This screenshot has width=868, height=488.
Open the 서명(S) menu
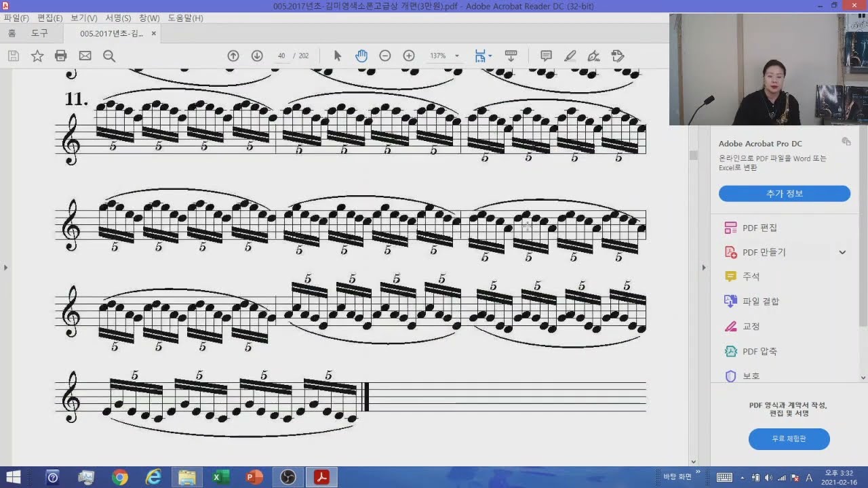coord(118,18)
